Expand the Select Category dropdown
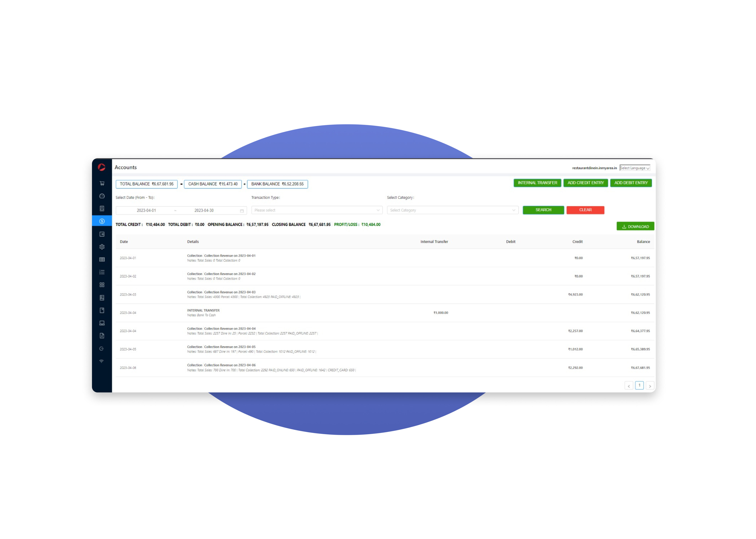 [452, 210]
